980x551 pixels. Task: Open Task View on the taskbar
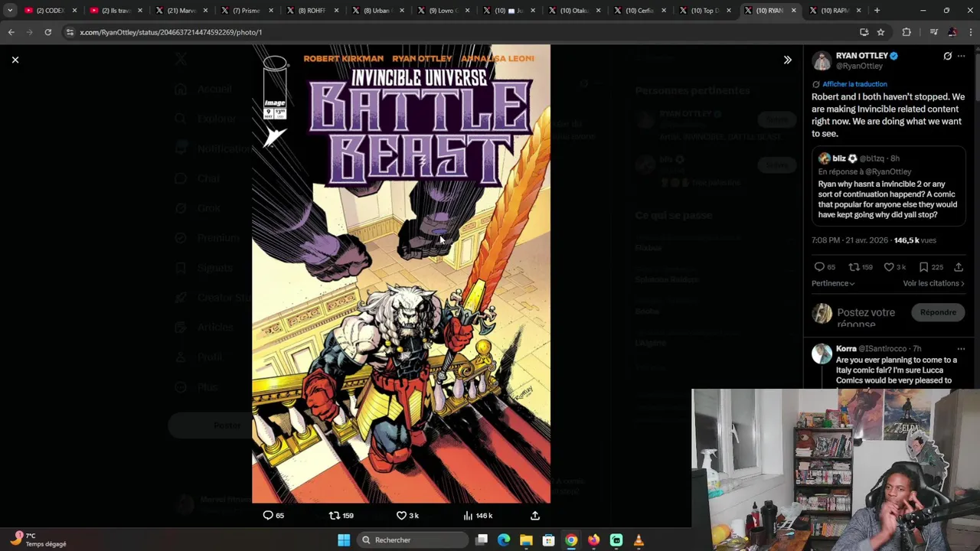482,540
